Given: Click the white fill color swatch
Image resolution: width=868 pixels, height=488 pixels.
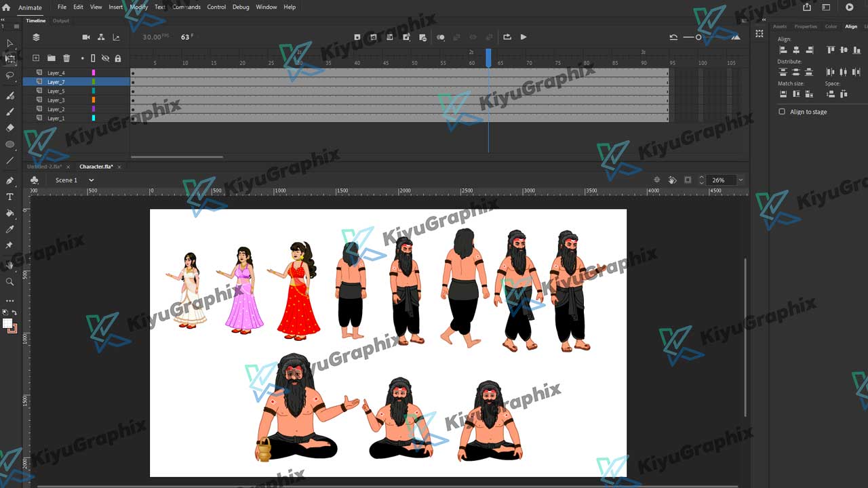Looking at the screenshot, I should pyautogui.click(x=7, y=324).
